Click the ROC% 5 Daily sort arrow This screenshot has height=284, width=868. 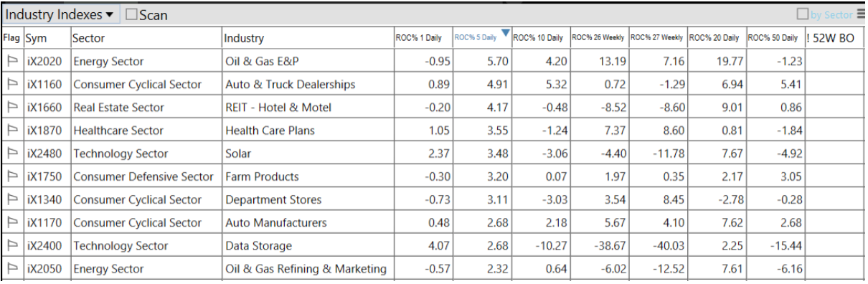(505, 33)
